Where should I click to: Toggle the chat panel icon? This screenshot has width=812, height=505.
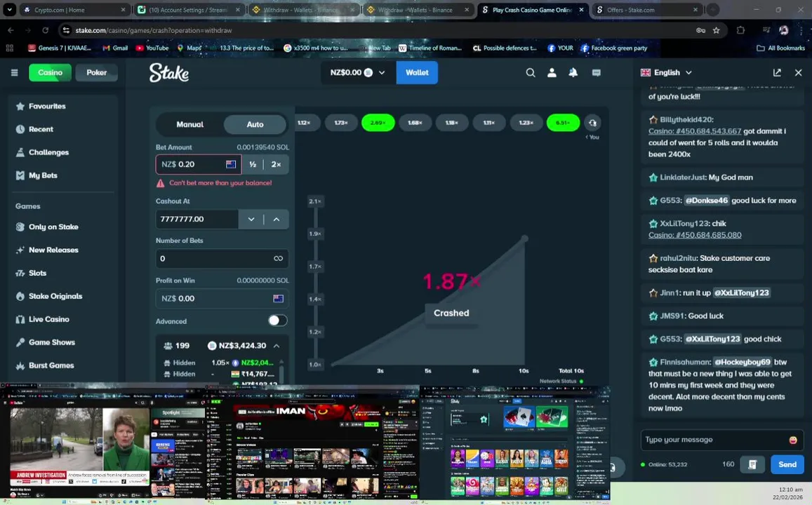[596, 72]
